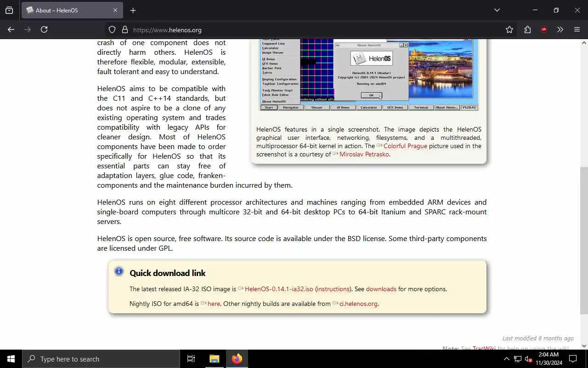Show hidden system tray icons
Image resolution: width=588 pixels, height=368 pixels.
pos(506,359)
